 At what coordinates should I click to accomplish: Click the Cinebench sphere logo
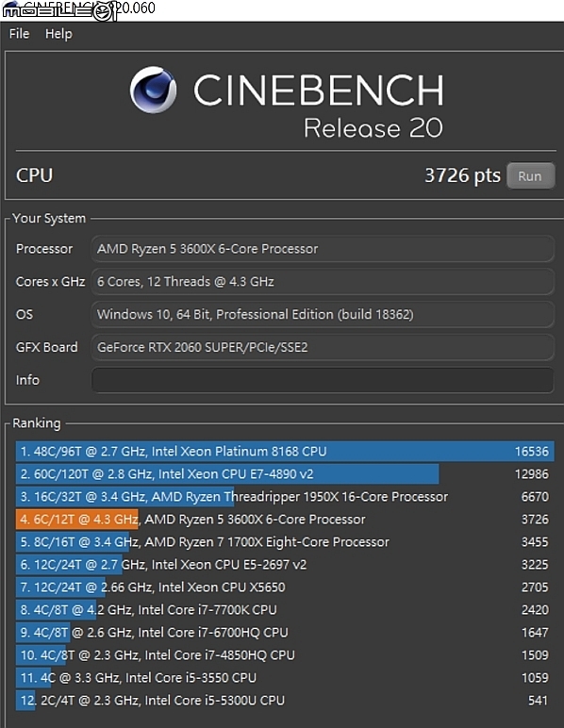point(153,91)
